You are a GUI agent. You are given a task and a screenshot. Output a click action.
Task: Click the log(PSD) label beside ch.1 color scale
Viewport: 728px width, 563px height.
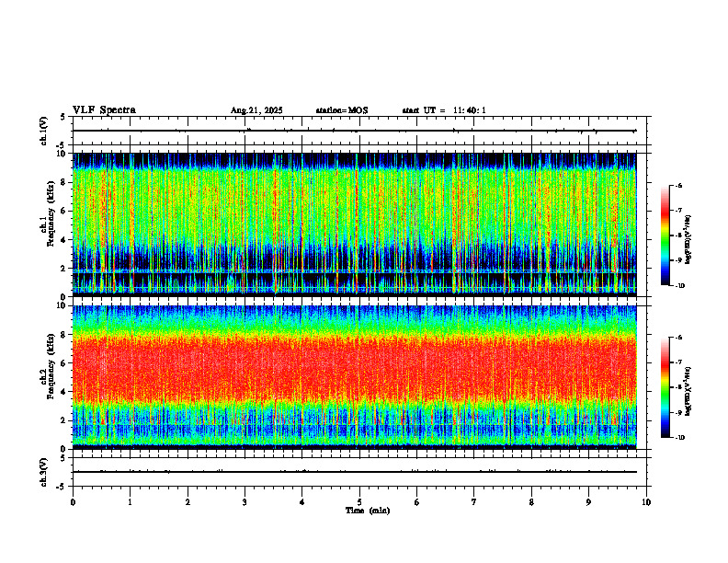point(688,240)
